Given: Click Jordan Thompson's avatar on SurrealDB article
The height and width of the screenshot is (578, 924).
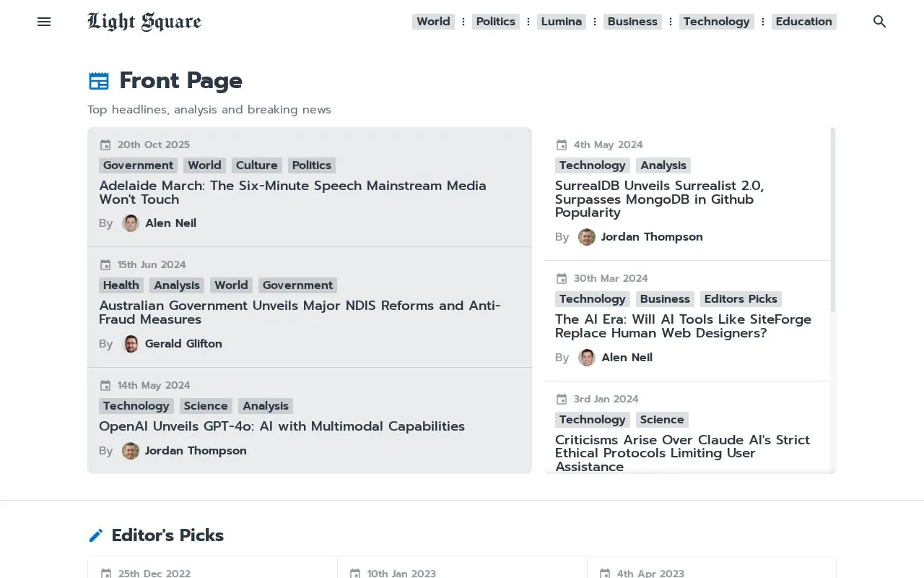Looking at the screenshot, I should pos(587,237).
